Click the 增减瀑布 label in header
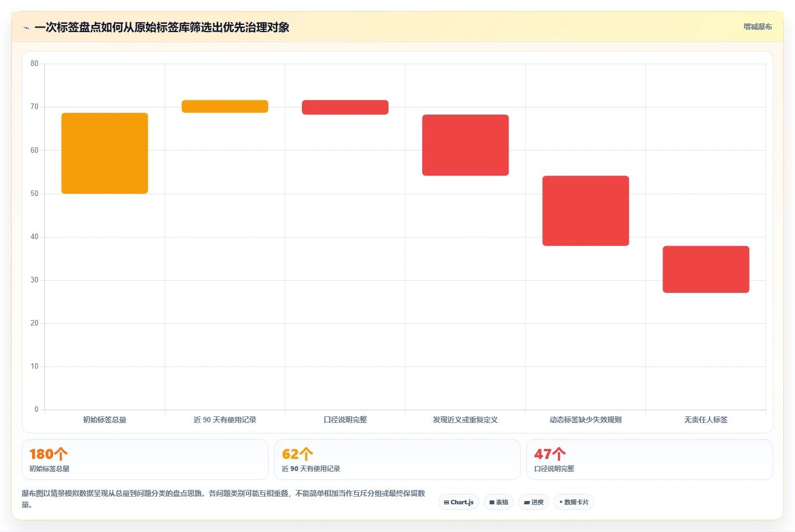Screen dimensions: 795x532 pos(757,27)
